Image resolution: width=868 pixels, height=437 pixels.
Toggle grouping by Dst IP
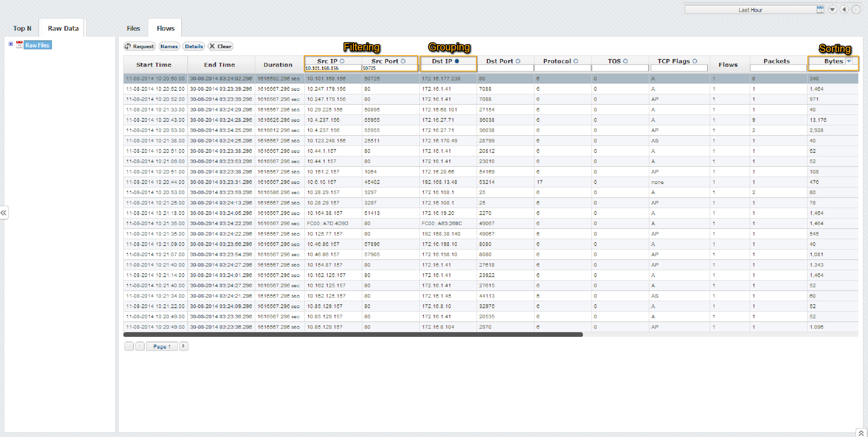(457, 61)
